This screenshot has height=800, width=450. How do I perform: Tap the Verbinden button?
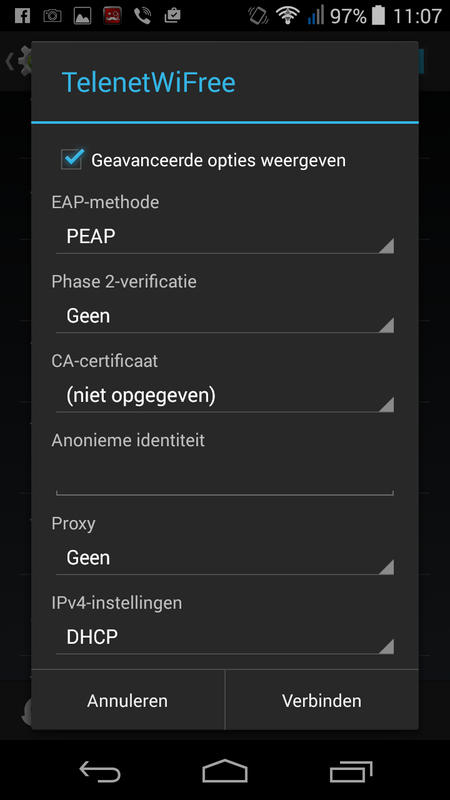click(x=322, y=701)
